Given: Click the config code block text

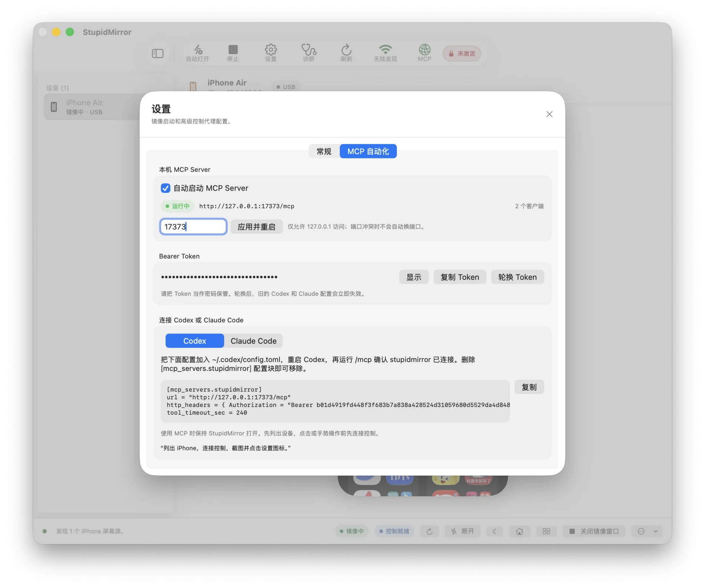Looking at the screenshot, I should pos(335,401).
